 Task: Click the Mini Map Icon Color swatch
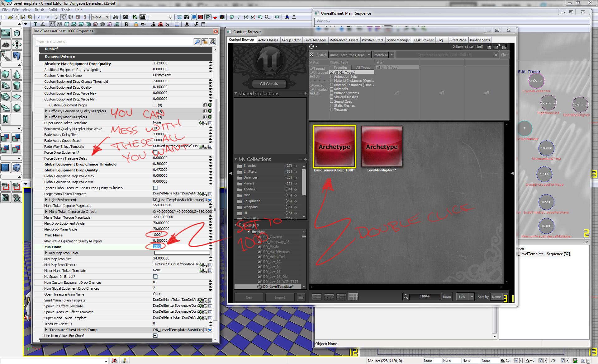coord(182,253)
